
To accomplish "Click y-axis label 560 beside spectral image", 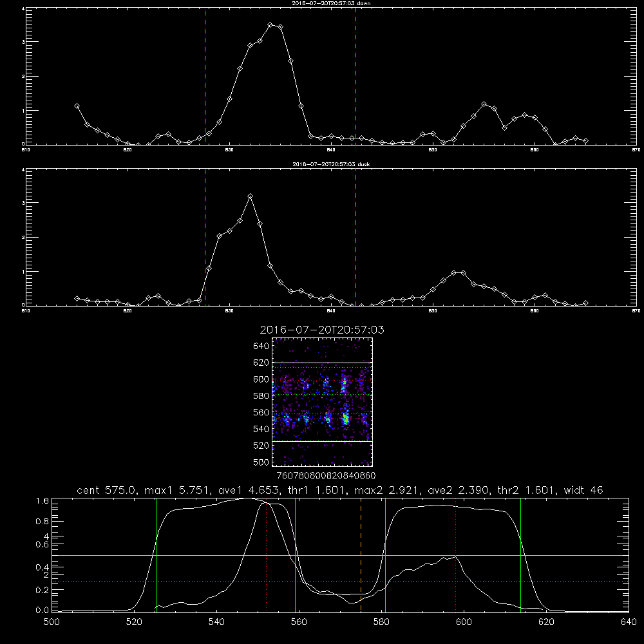I will pyautogui.click(x=261, y=412).
